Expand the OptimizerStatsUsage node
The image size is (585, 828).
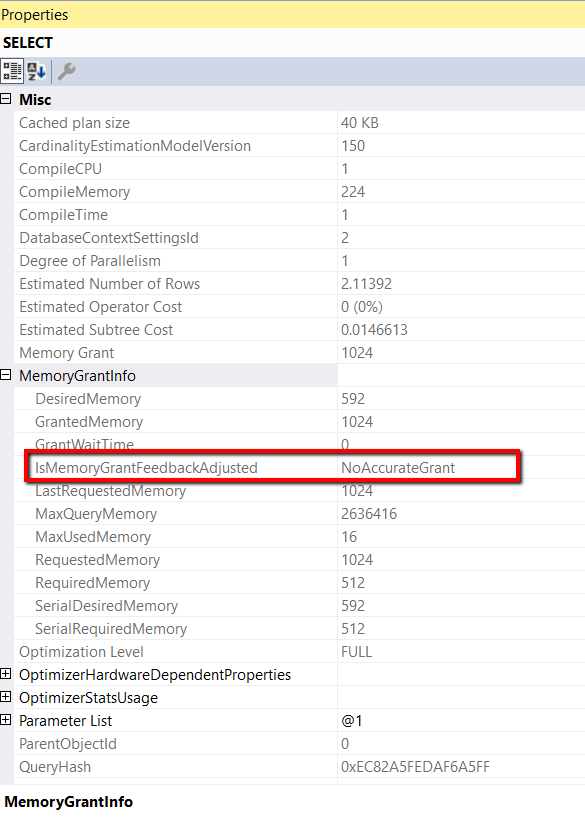coord(6,697)
